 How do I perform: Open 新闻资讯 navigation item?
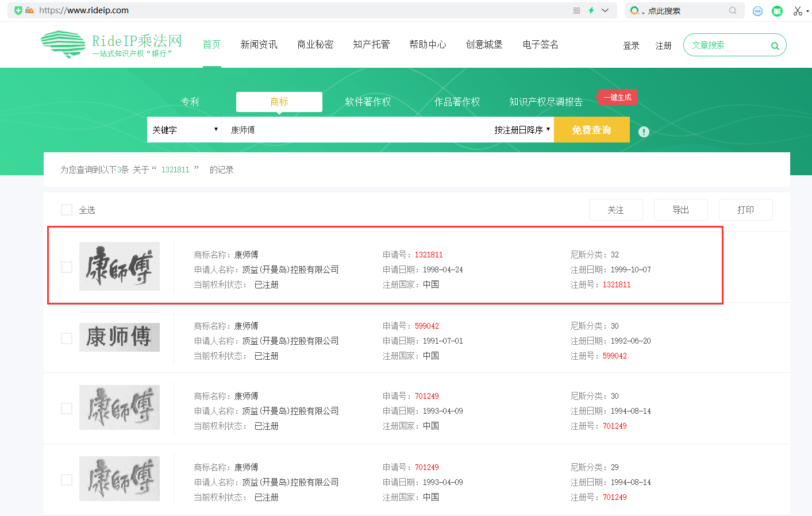[259, 44]
